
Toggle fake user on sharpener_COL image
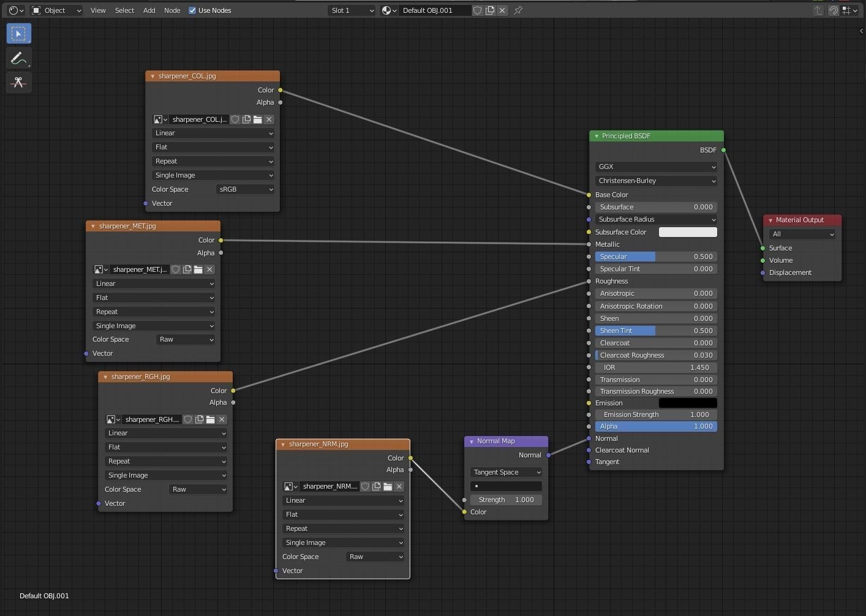pos(235,119)
